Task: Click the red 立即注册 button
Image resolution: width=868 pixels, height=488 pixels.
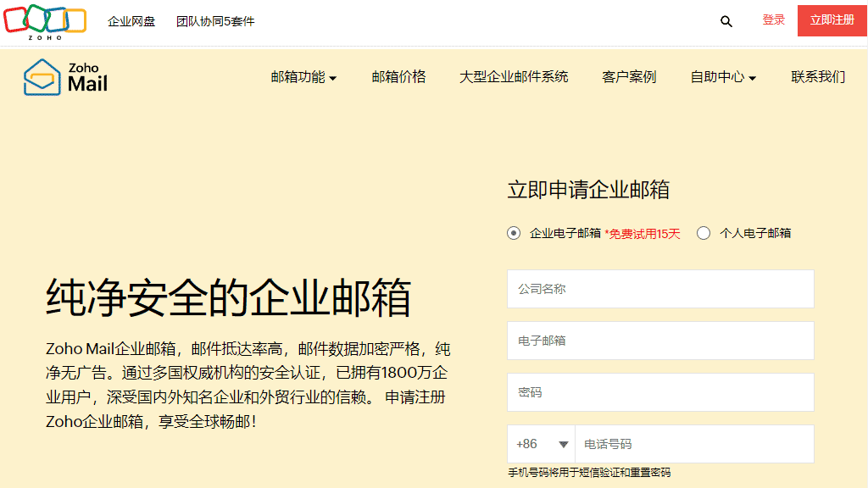Action: (832, 20)
